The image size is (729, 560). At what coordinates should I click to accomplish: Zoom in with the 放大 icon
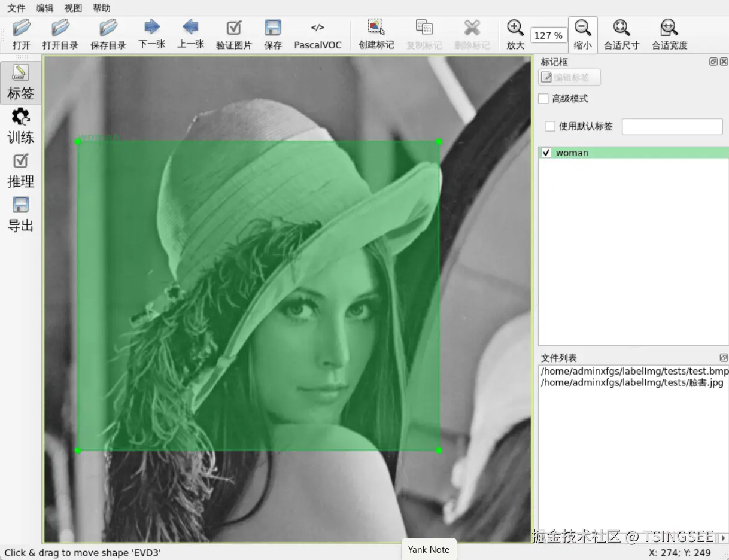515,35
